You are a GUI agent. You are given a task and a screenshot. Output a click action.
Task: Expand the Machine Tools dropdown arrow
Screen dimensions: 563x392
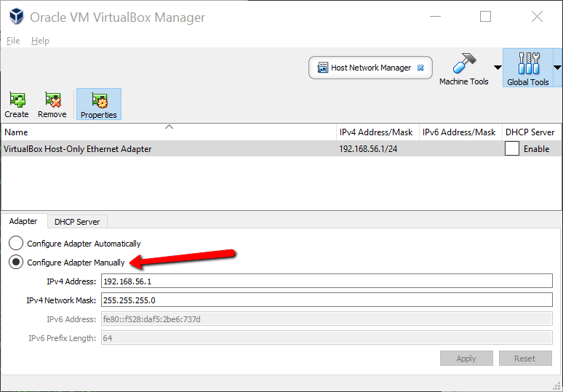[498, 68]
